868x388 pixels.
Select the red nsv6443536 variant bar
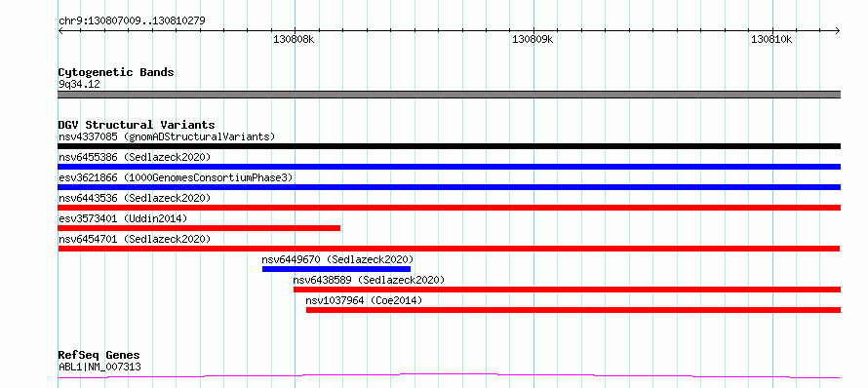(x=449, y=208)
